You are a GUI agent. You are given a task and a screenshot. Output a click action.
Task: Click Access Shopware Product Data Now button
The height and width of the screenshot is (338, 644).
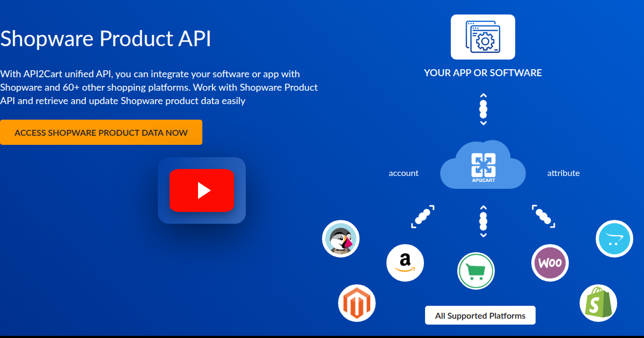101,133
